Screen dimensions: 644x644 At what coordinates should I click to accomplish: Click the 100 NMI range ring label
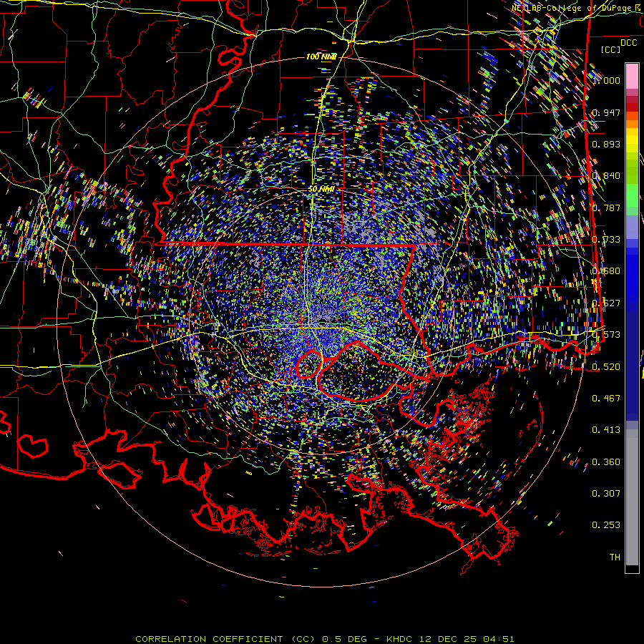[x=321, y=57]
